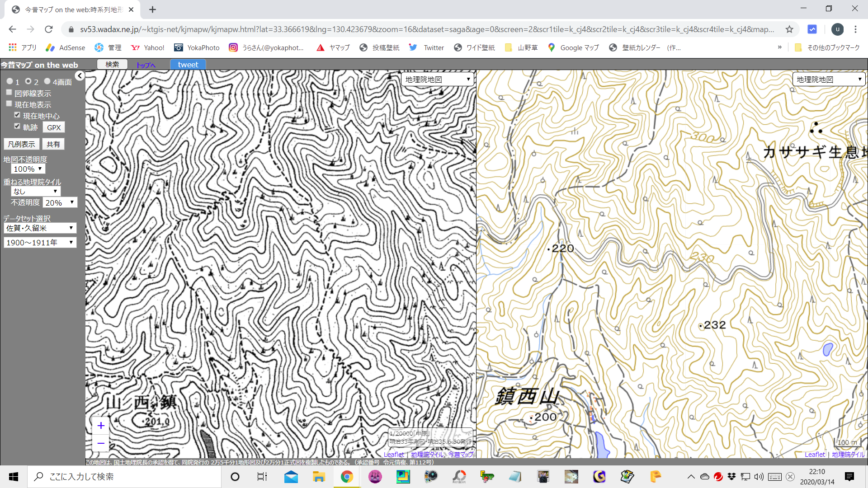Screen dimensions: 868x488
Task: Open the Mail app from the taskbar
Action: point(291,477)
